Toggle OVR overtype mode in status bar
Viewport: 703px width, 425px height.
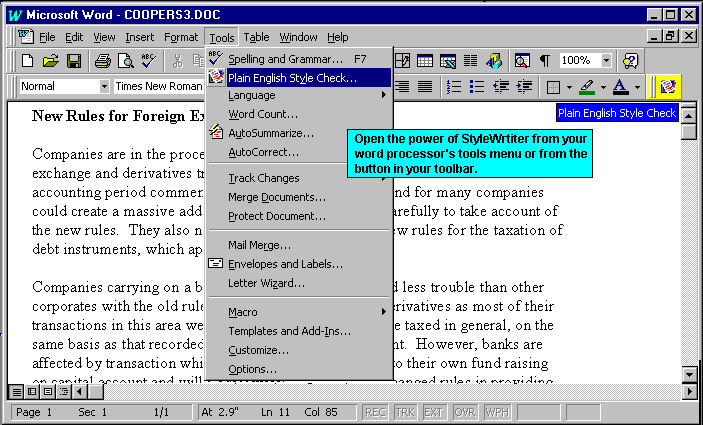(466, 412)
